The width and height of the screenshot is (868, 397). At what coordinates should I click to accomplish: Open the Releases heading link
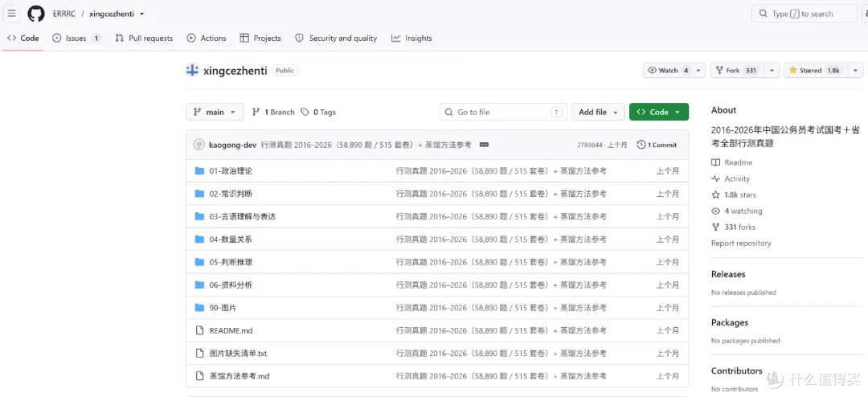[x=728, y=274]
